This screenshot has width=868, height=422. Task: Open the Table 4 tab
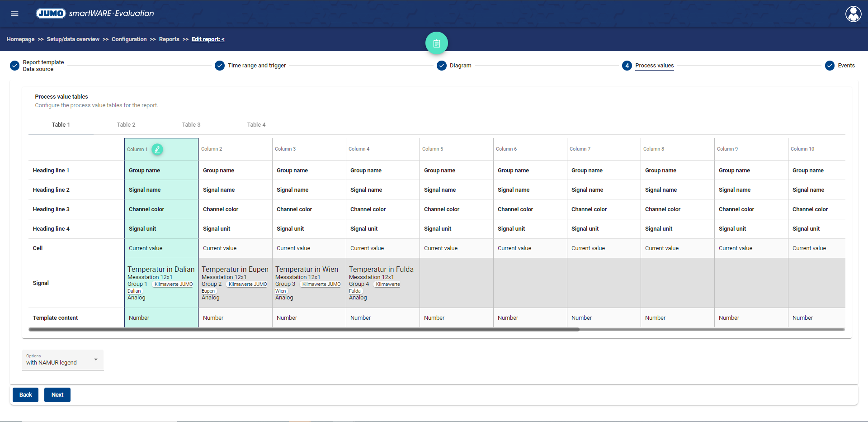(256, 125)
